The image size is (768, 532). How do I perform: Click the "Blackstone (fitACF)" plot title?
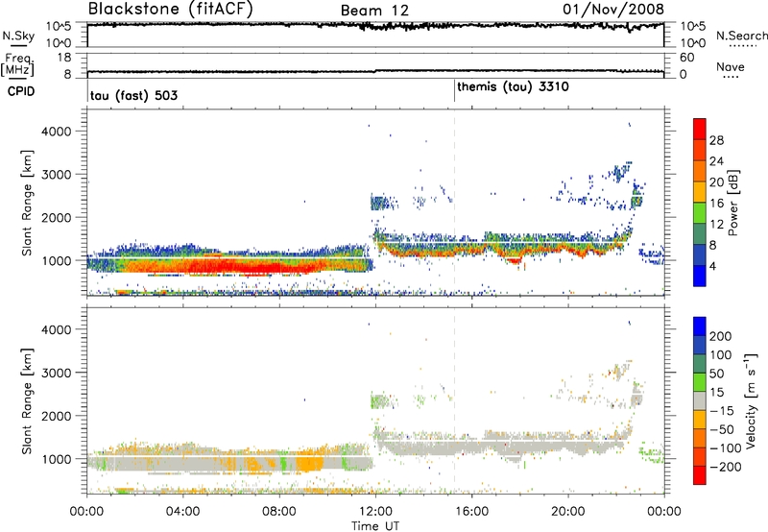pos(170,9)
